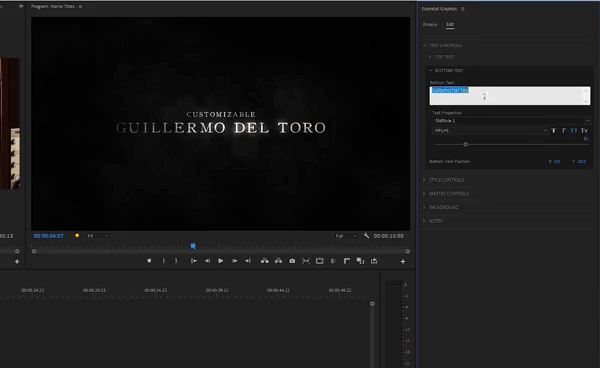The width and height of the screenshot is (600, 368).
Task: Expand the TOP TEXT group
Action: point(430,57)
